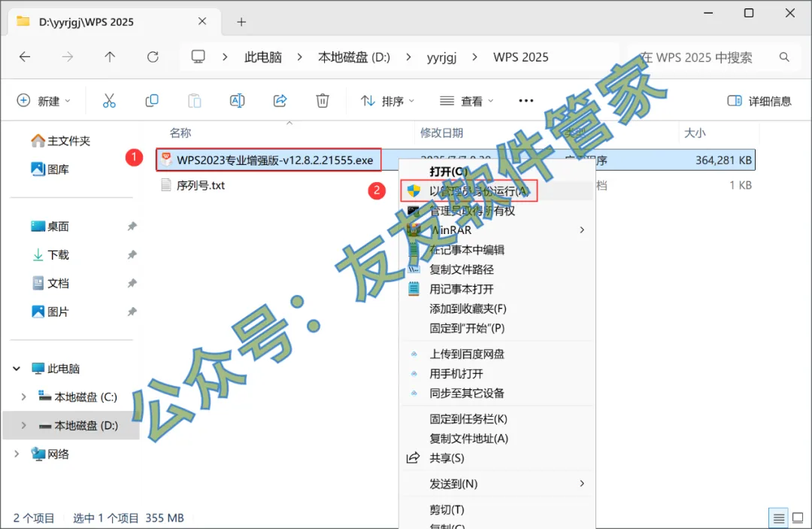Choose 添加到收藏夹(F) in context menu
The height and width of the screenshot is (529, 812).
pos(497,309)
